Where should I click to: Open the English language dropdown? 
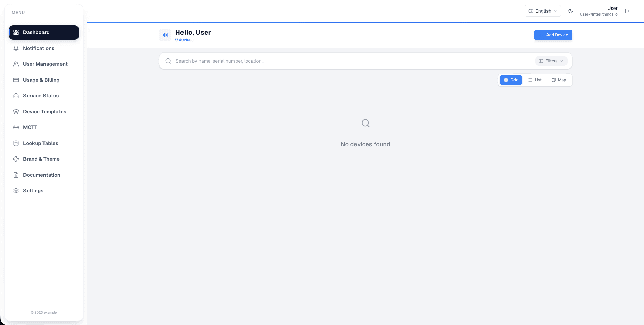pyautogui.click(x=543, y=11)
